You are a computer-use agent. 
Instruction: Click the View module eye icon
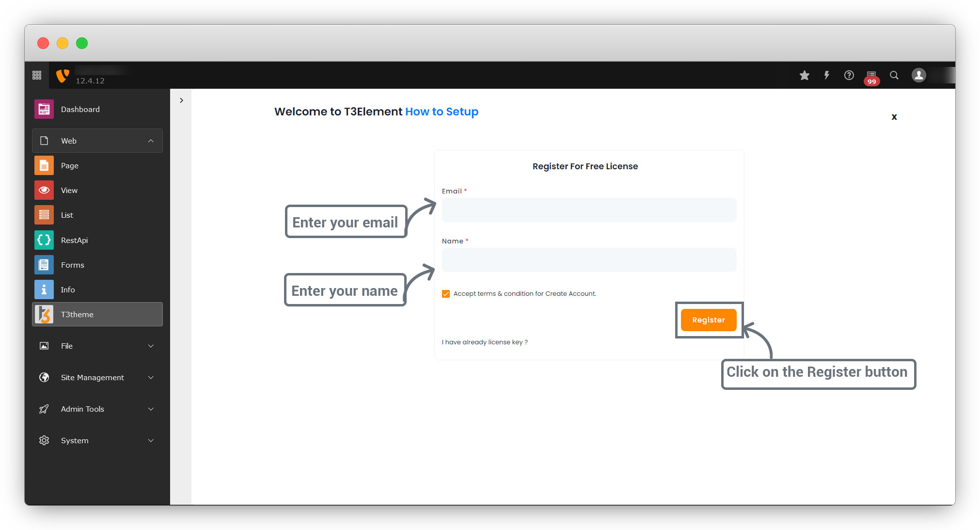point(44,190)
